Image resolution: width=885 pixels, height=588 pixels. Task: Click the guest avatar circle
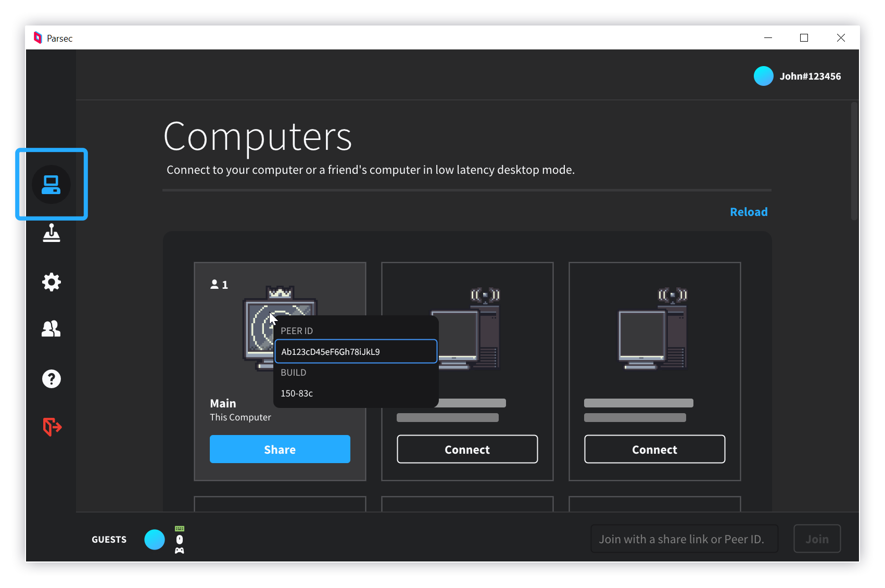(x=155, y=540)
